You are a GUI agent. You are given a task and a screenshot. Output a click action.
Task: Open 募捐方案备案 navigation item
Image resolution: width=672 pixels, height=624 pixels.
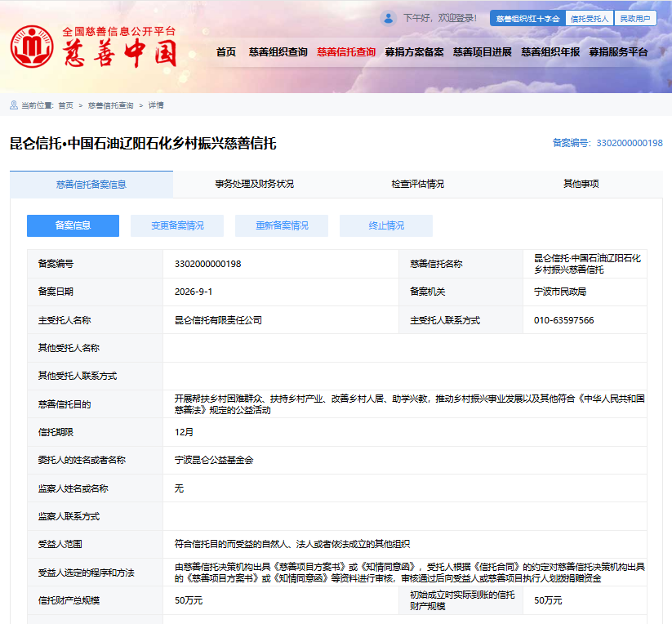(x=415, y=52)
